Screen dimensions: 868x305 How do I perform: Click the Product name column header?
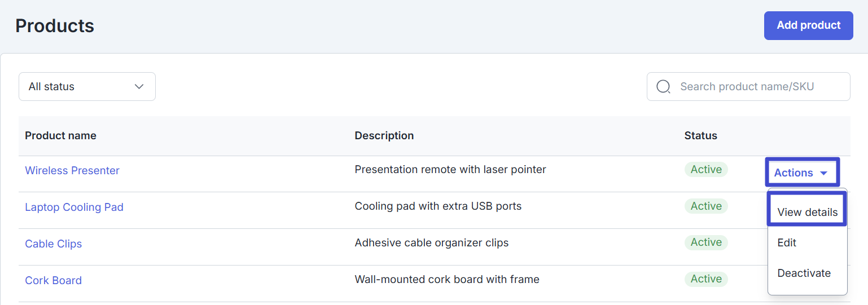(60, 135)
